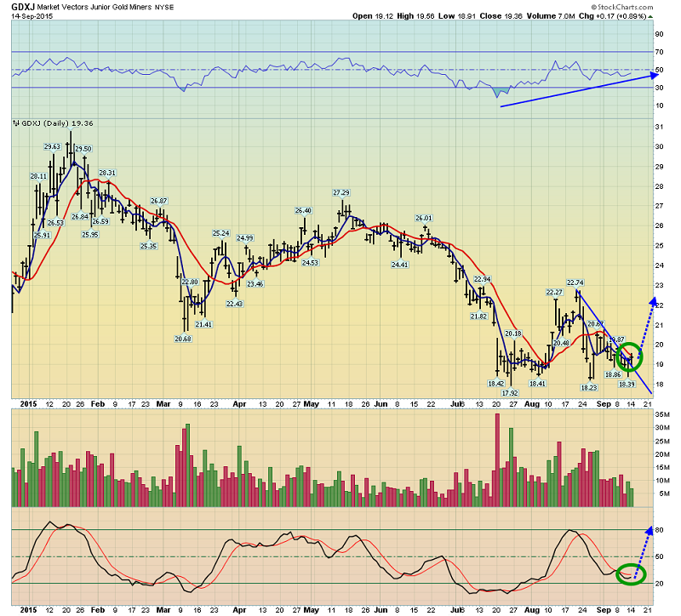Screen dimensions: 681x616
Task: Click the 21.41 price label
Action: point(203,324)
